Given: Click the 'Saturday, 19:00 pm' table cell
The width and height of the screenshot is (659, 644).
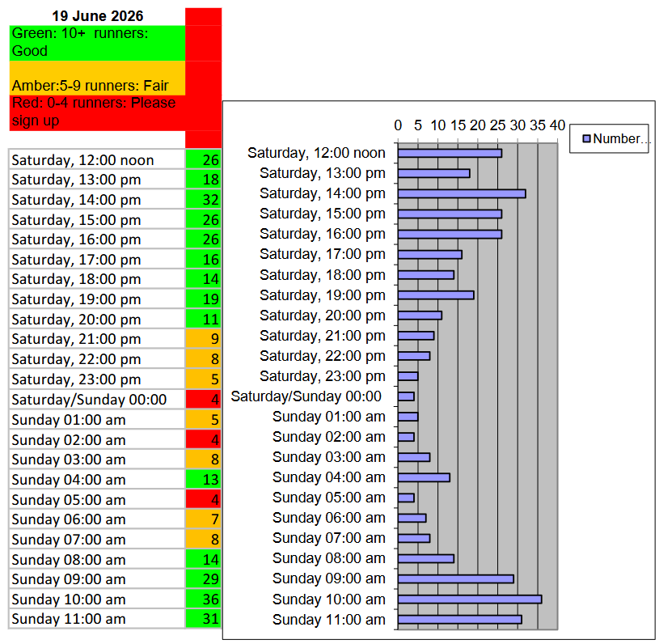Looking at the screenshot, I should coord(97,299).
